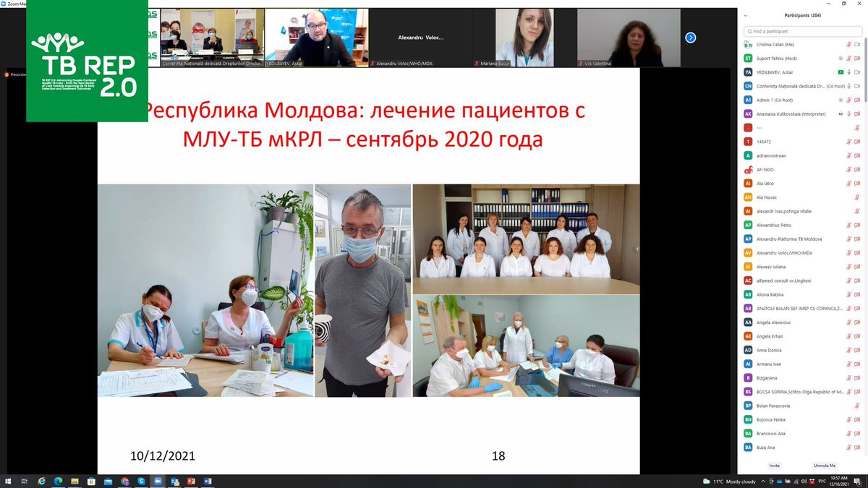
Task: Click the OneDrive cloud icon in the system tray
Action: coord(779,480)
